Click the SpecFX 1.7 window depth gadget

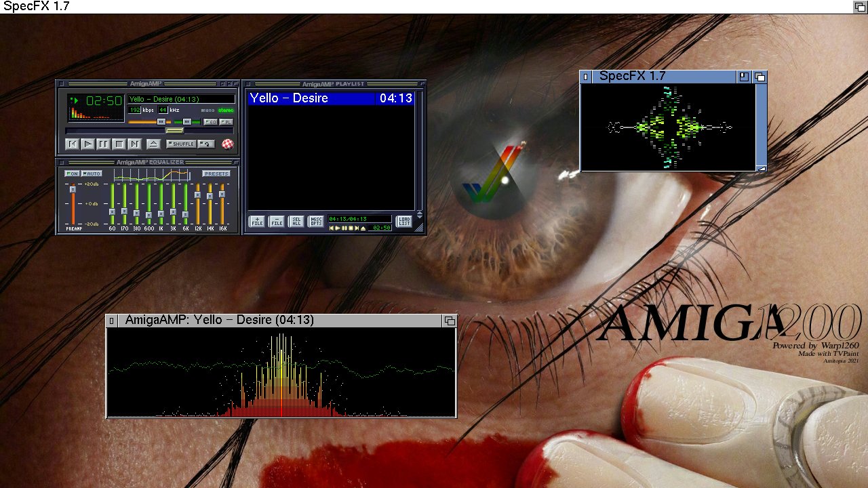(760, 77)
